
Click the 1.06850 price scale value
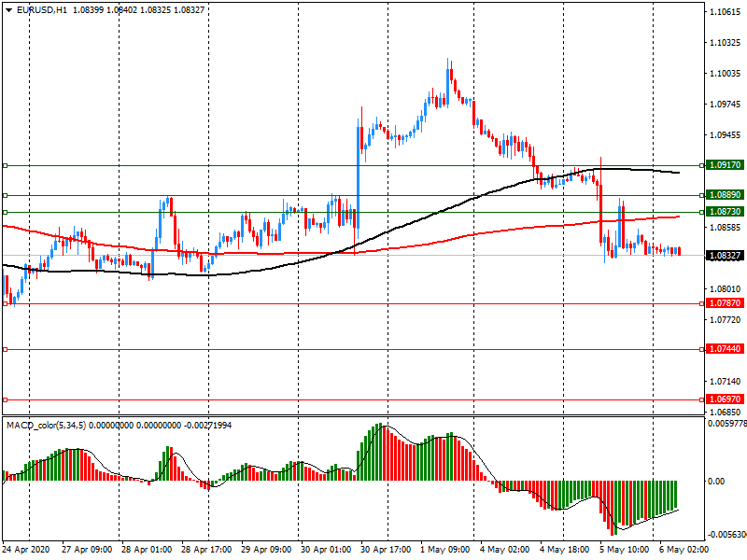(726, 413)
